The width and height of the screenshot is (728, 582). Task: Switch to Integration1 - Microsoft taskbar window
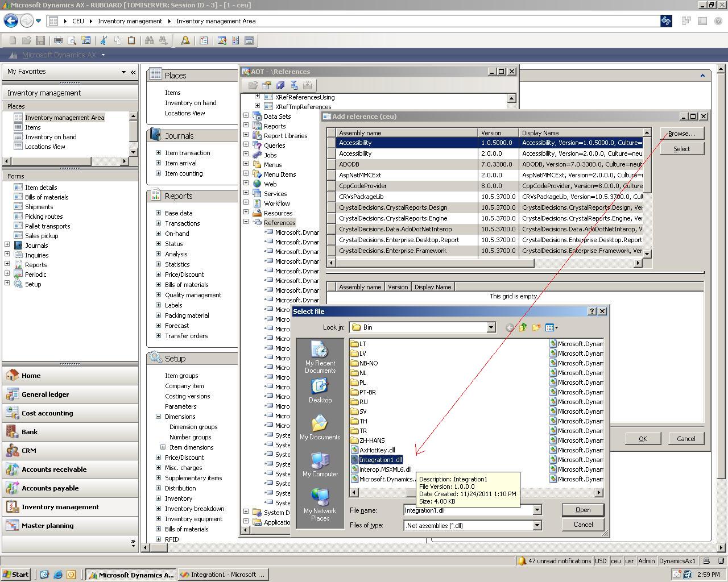(222, 575)
